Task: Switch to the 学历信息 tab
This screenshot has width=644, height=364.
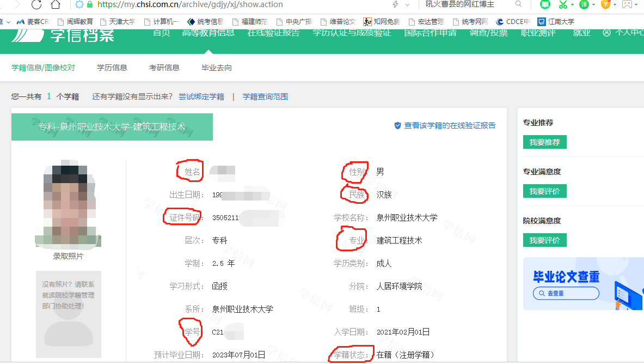Action: click(x=112, y=68)
